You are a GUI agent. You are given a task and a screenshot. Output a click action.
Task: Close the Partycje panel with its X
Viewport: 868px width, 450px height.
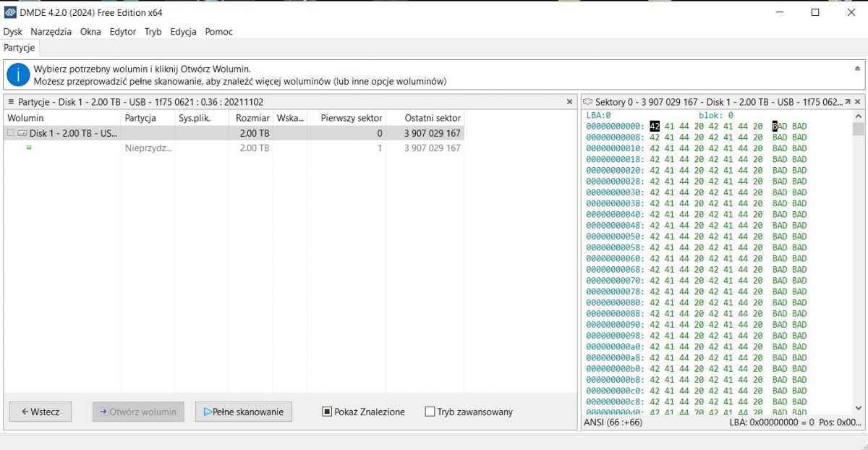click(569, 102)
